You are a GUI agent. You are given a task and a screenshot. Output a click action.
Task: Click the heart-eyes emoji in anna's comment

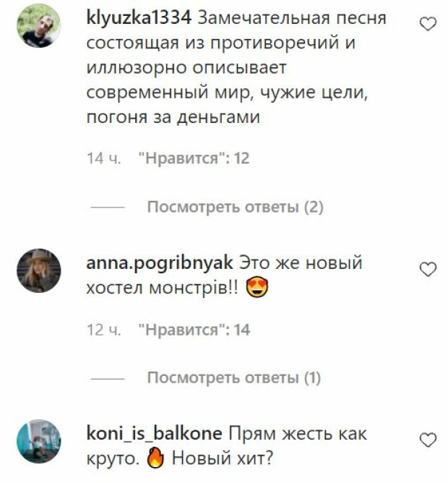tap(257, 288)
